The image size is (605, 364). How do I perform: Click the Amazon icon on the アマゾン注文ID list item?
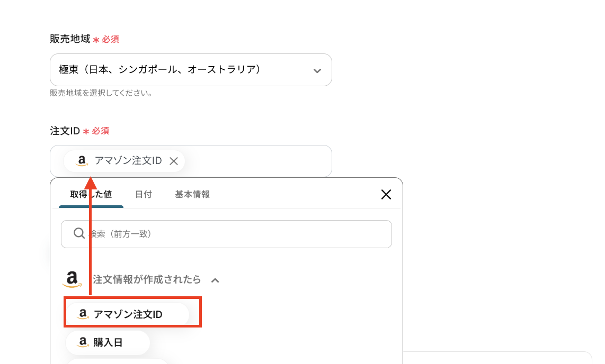(83, 314)
